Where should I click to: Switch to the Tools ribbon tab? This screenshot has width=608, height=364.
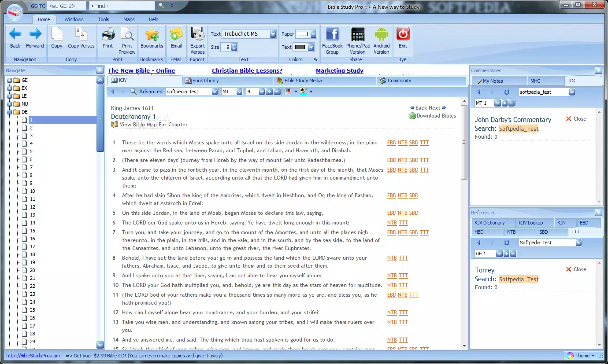[104, 19]
